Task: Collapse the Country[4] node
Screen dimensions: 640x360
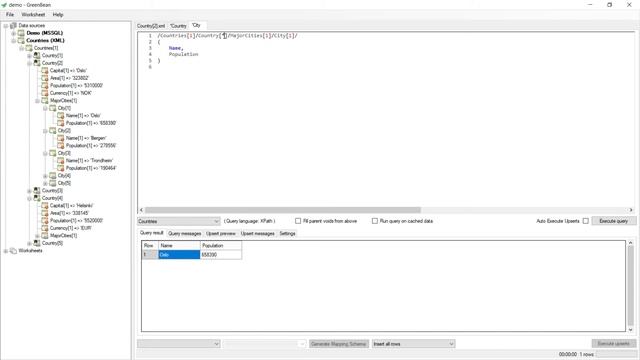Action: point(29,198)
